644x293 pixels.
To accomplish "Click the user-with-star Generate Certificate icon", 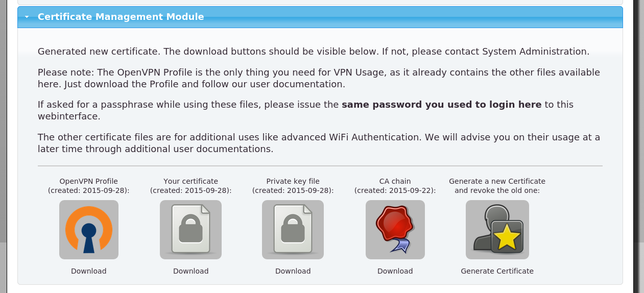I will pos(497,230).
